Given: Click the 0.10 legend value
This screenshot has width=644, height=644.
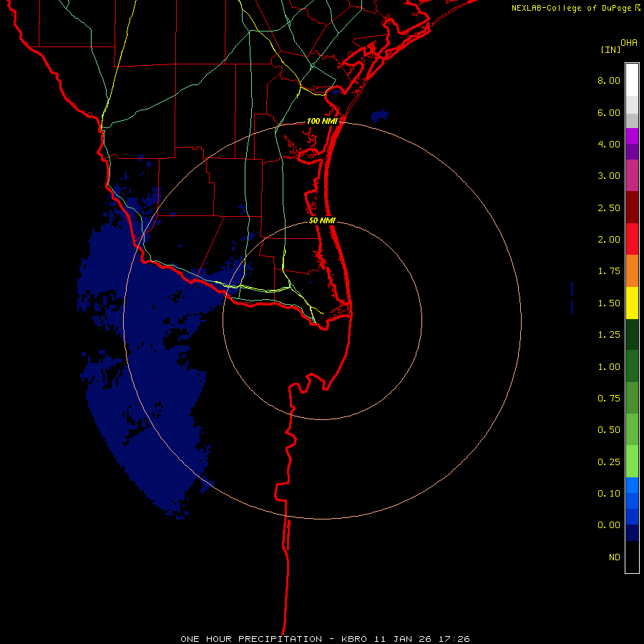Looking at the screenshot, I should (609, 494).
